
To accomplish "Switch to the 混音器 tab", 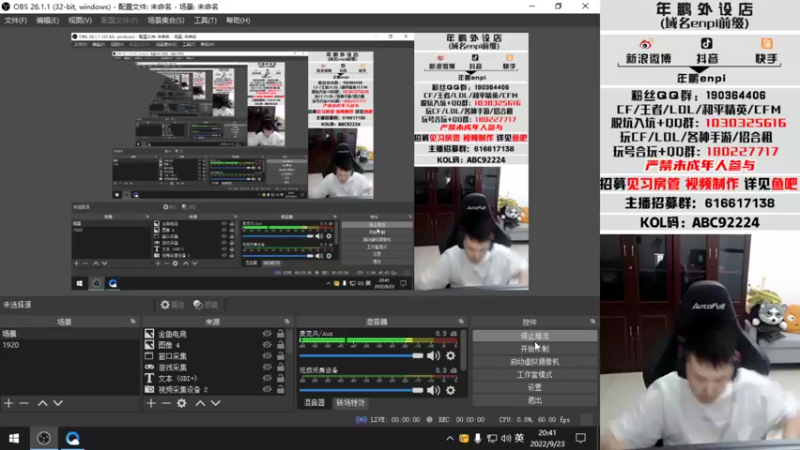I will point(314,403).
